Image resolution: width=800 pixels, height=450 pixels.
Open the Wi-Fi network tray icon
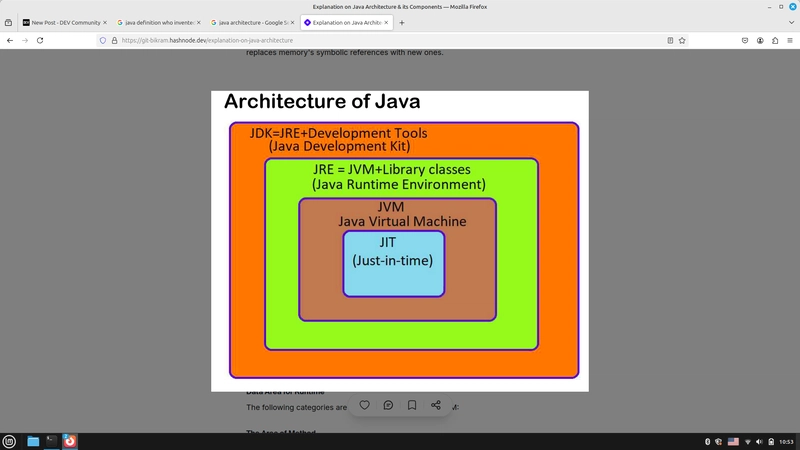click(747, 442)
